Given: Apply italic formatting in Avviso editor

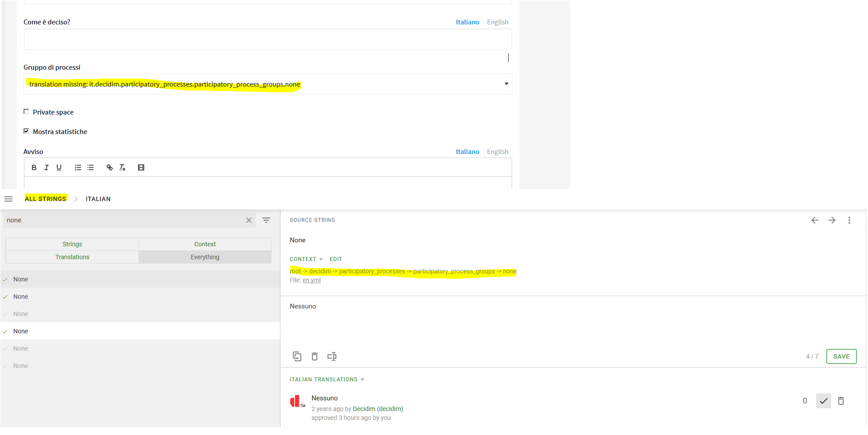Looking at the screenshot, I should [x=46, y=167].
